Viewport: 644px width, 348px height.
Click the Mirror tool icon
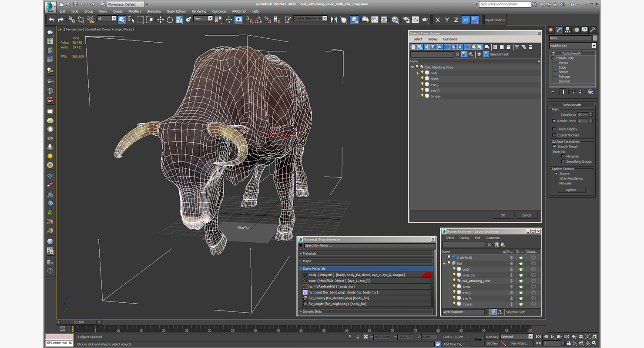[334, 20]
